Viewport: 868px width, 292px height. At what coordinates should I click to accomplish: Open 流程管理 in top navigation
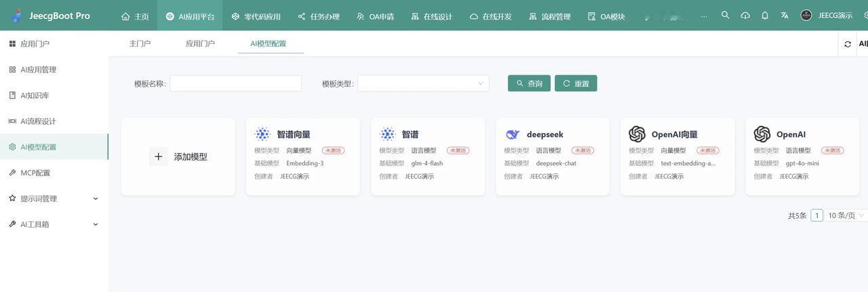(x=549, y=16)
